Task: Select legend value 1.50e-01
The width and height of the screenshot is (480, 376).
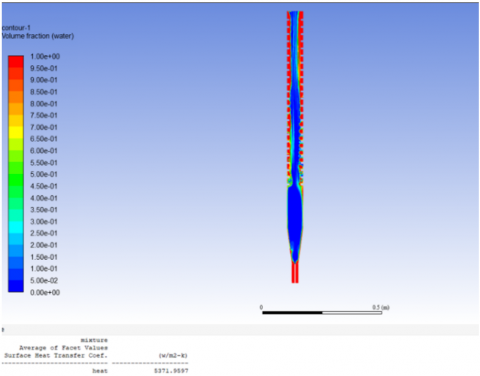Action: click(44, 257)
